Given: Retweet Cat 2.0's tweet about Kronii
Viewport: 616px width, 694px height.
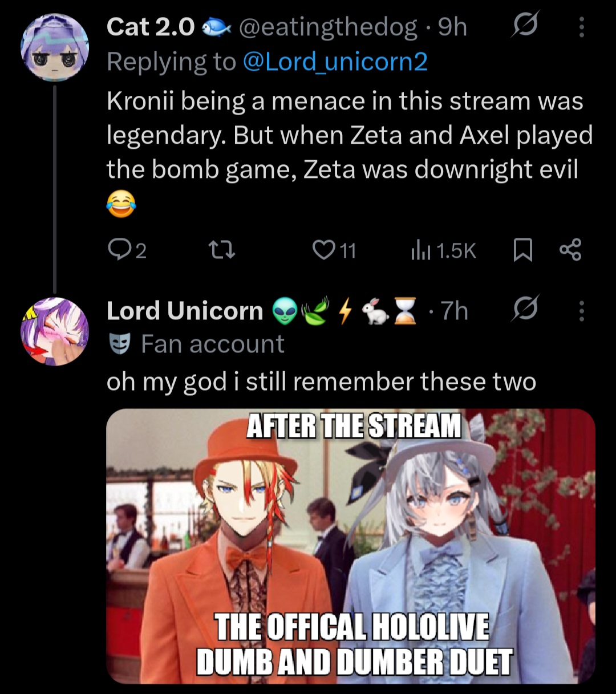Looking at the screenshot, I should click(x=221, y=250).
